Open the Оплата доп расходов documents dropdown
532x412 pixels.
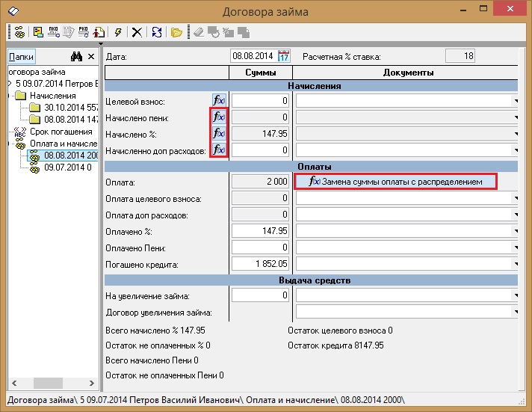[516, 215]
